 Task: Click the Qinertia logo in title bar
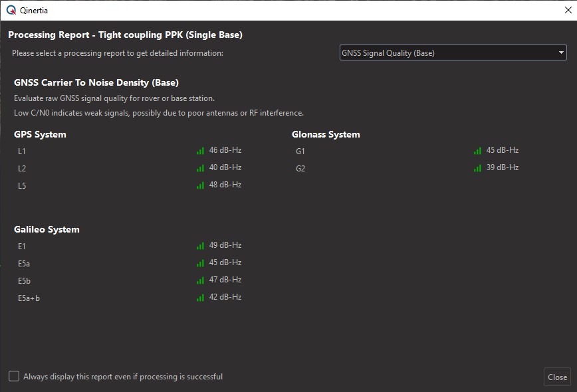coord(11,10)
